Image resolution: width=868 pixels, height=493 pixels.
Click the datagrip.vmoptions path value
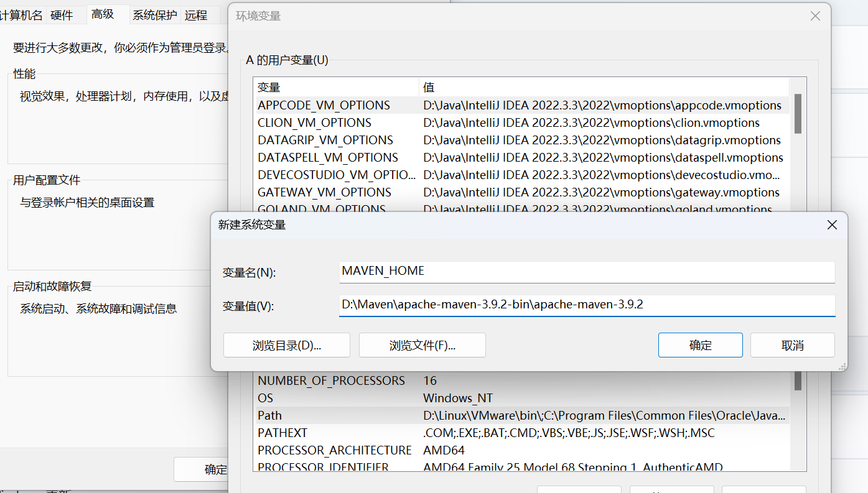(602, 140)
